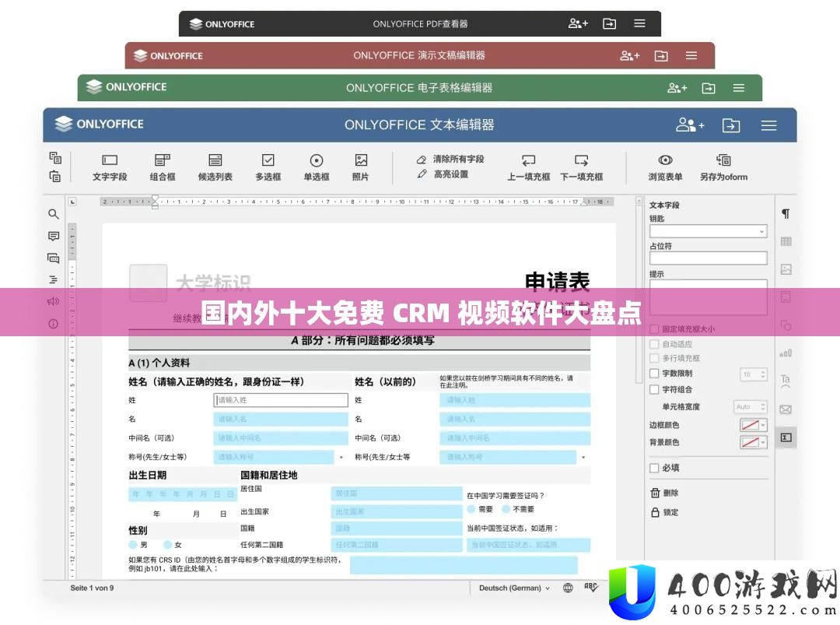This screenshot has height=625, width=840.
Task: Insert a 组合框 combo box
Action: [163, 168]
